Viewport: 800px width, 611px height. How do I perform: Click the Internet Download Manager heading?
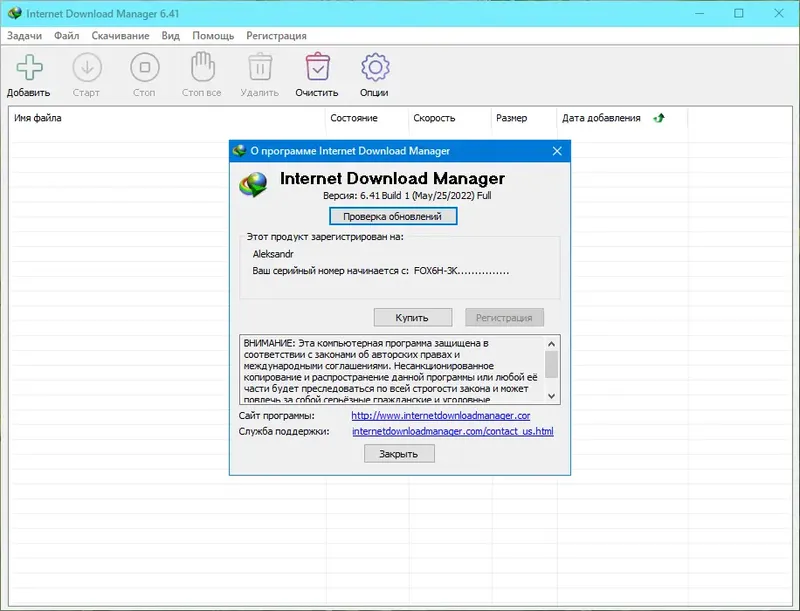point(392,179)
